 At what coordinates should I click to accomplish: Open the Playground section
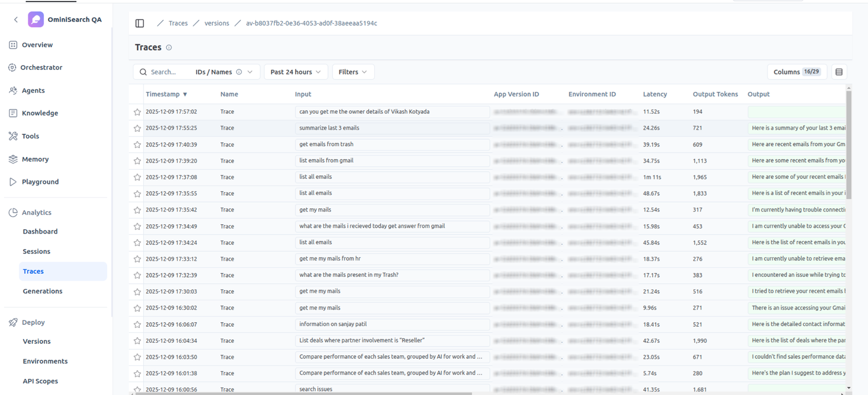(40, 182)
